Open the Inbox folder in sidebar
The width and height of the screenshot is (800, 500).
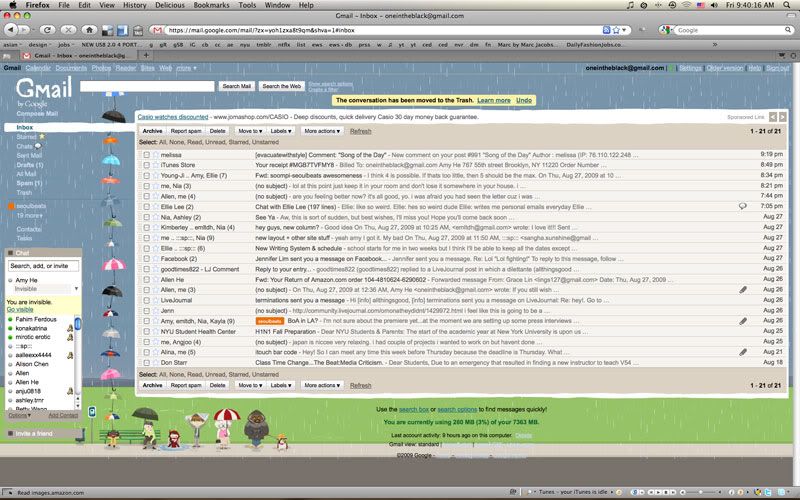tap(24, 127)
